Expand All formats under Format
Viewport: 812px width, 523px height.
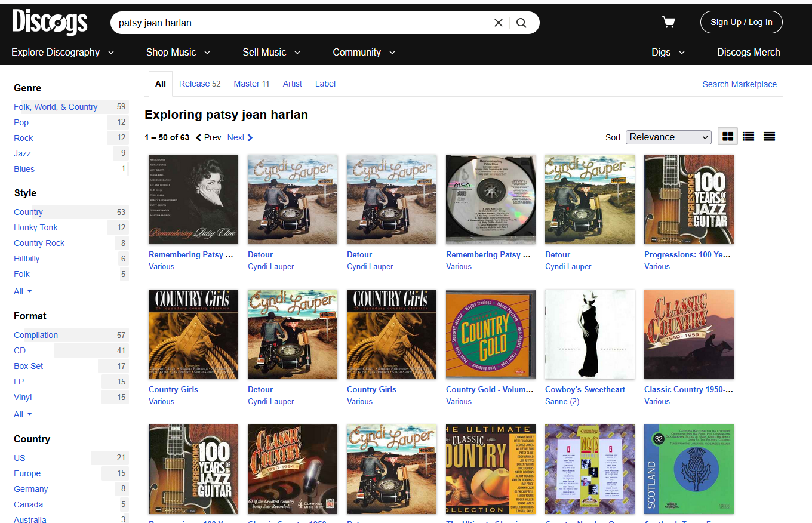(23, 414)
